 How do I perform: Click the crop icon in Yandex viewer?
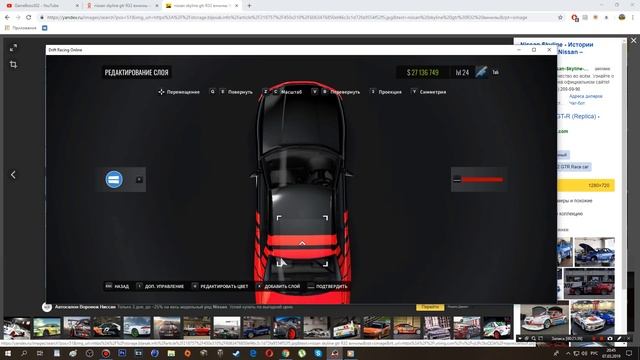[13, 64]
